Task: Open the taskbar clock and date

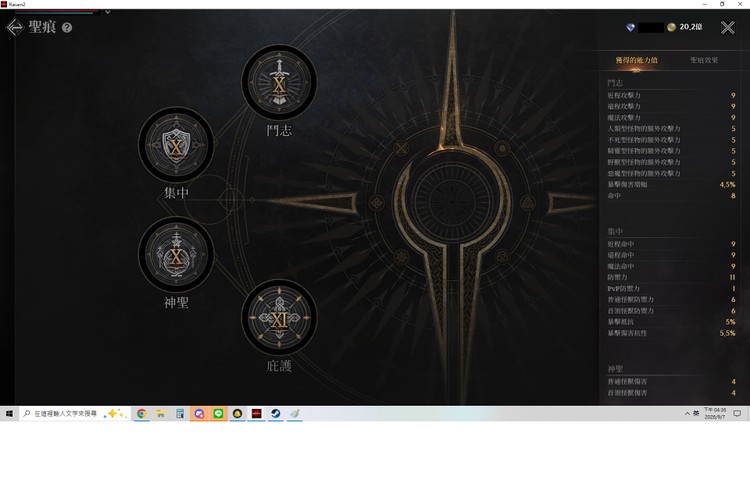Action: pos(715,414)
